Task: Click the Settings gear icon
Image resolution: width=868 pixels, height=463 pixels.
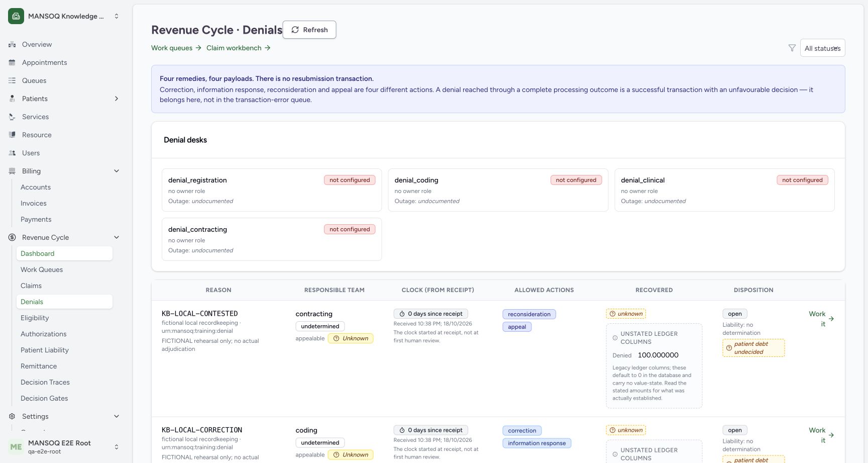Action: pyautogui.click(x=12, y=416)
